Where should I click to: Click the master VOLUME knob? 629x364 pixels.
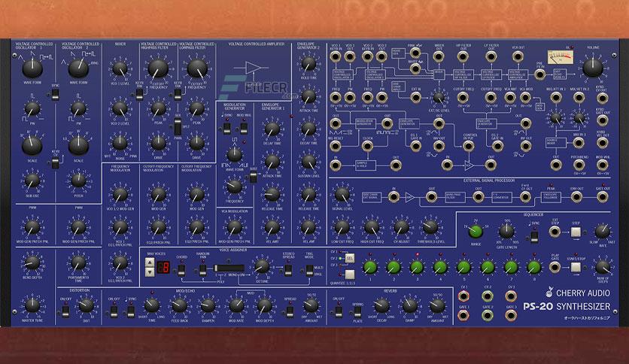pos(592,68)
